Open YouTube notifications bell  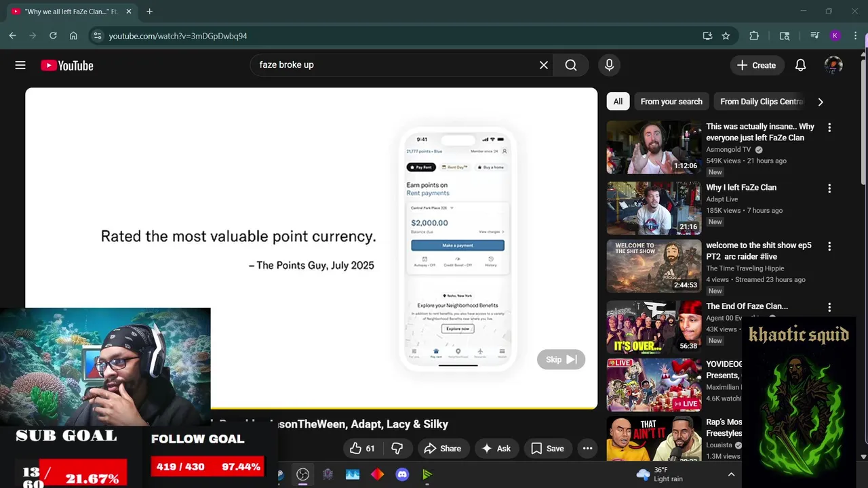(x=800, y=65)
